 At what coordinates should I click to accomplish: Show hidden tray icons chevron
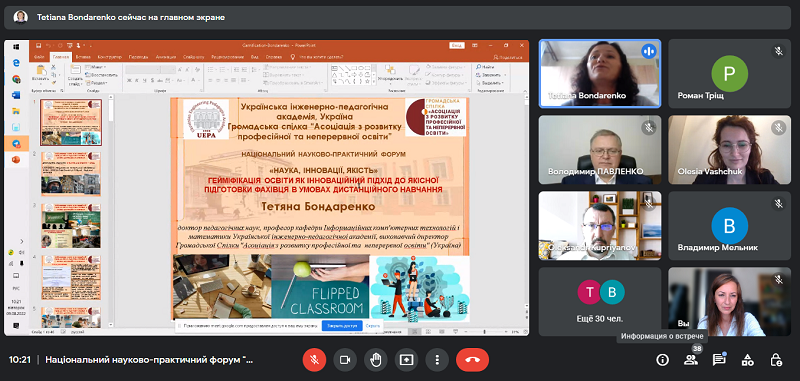tap(21, 241)
